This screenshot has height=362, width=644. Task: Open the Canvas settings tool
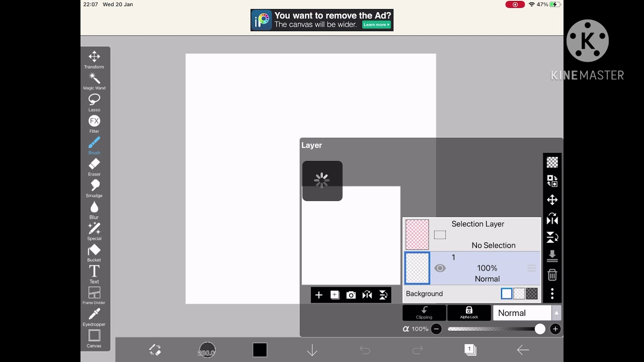[x=94, y=339]
